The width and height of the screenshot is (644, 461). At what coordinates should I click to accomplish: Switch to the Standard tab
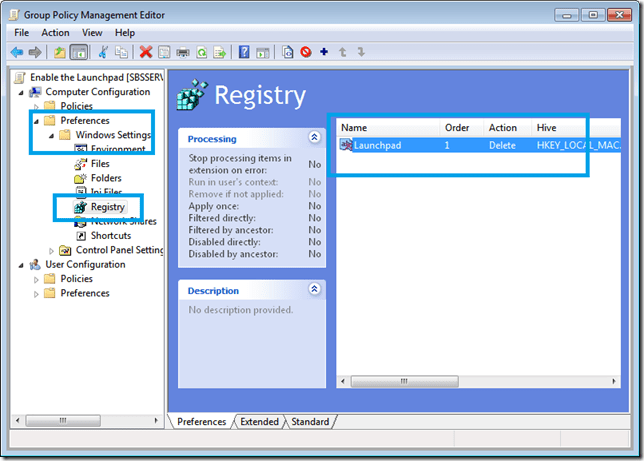click(310, 422)
